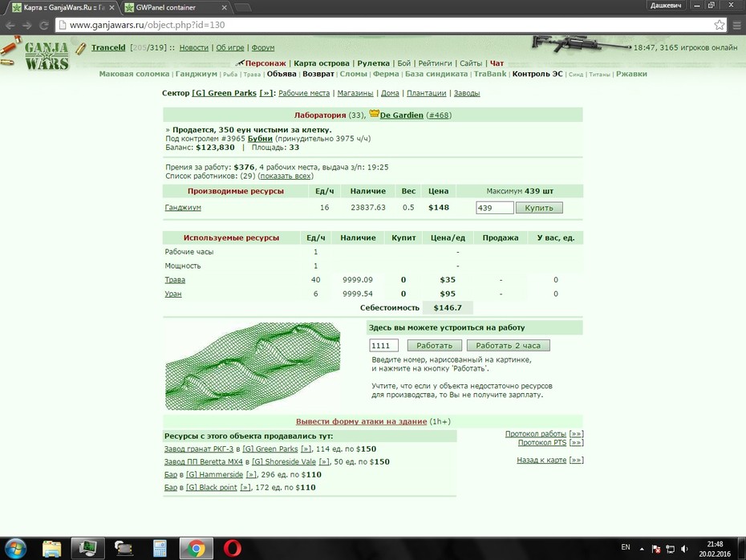Open the Заводы sector link
The width and height of the screenshot is (746, 560).
point(467,93)
